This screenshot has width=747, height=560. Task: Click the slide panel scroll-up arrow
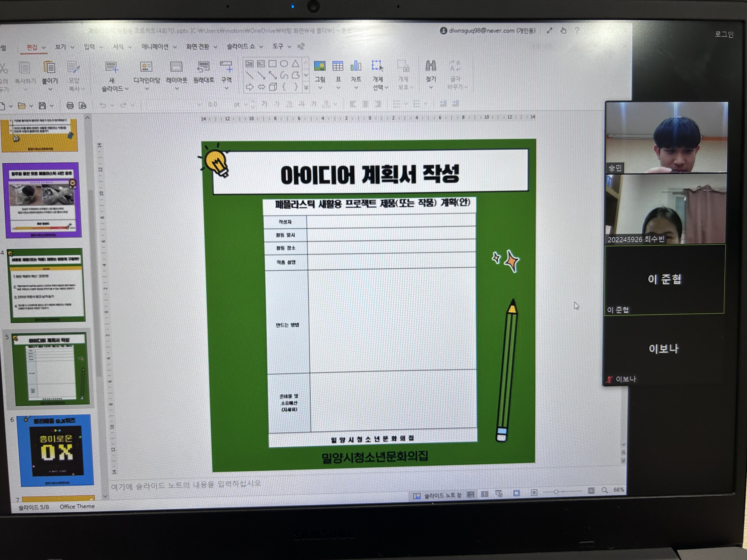[87, 118]
